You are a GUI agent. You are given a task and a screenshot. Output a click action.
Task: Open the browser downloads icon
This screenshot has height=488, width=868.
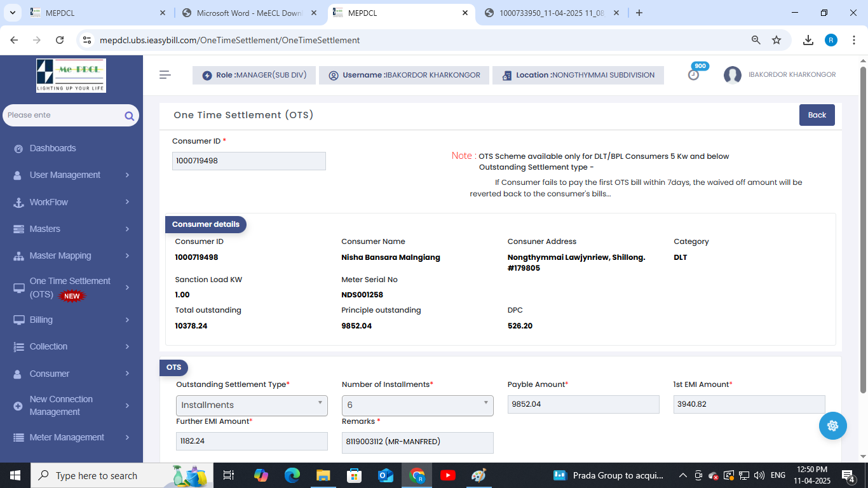tap(808, 40)
